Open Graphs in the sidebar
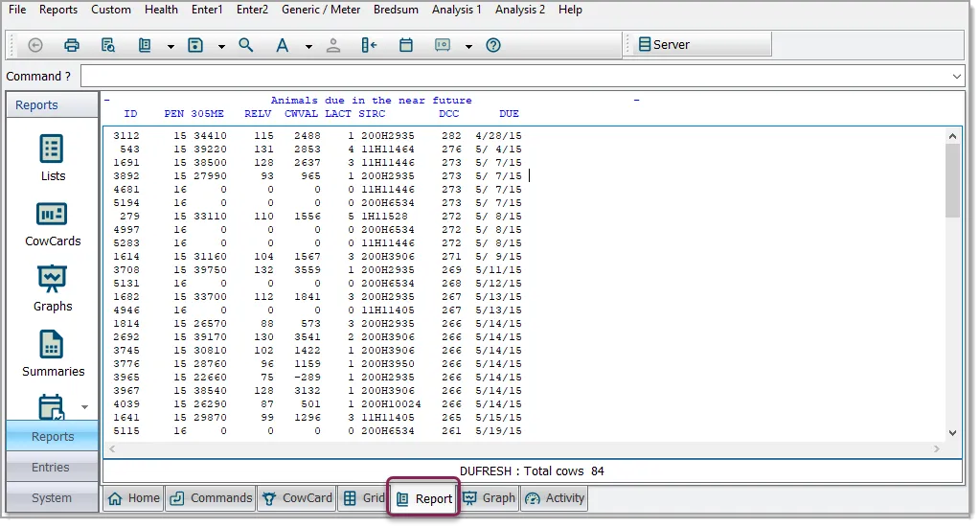Image resolution: width=980 pixels, height=528 pixels. (x=53, y=289)
